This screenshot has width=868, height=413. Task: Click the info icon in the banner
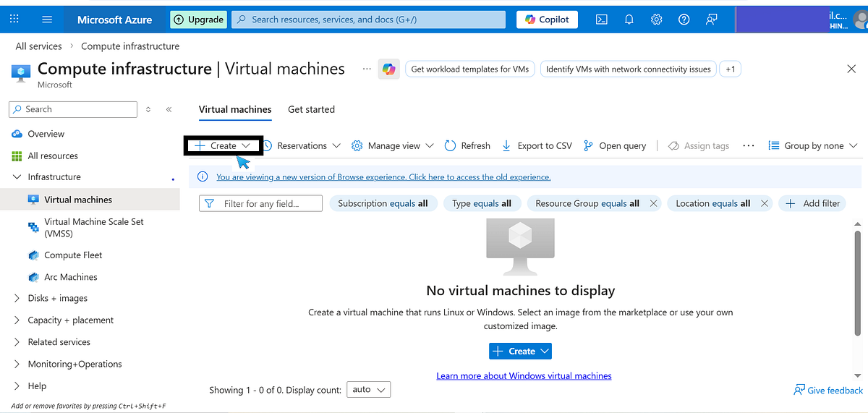[x=203, y=177]
